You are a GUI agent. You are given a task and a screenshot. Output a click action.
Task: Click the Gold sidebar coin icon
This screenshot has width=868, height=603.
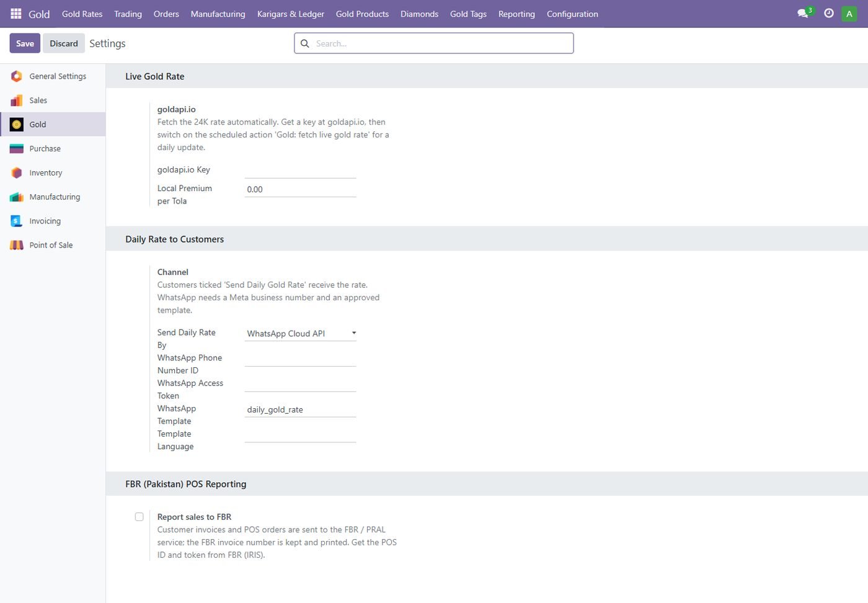pyautogui.click(x=17, y=125)
